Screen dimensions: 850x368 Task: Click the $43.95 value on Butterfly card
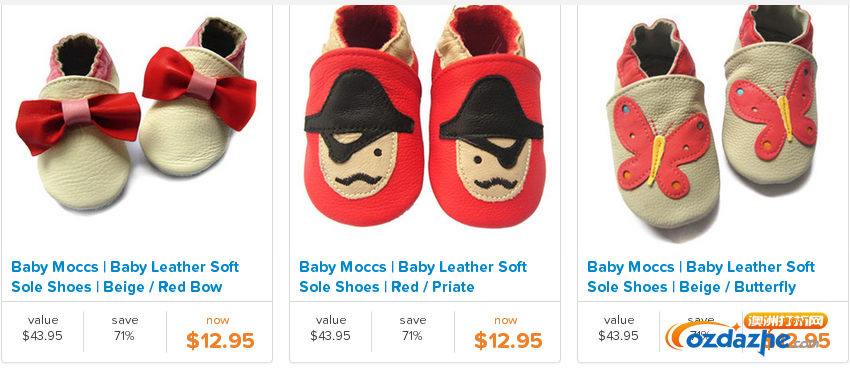[618, 336]
